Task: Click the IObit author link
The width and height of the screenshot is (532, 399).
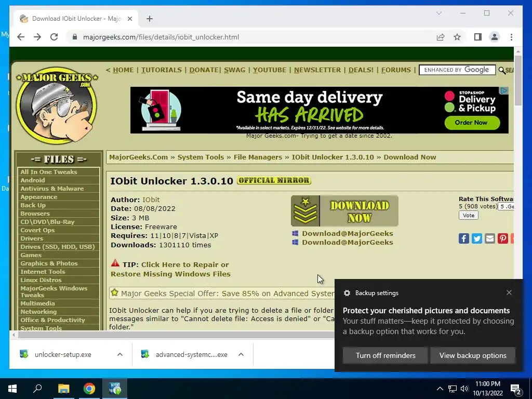Action: tap(151, 199)
